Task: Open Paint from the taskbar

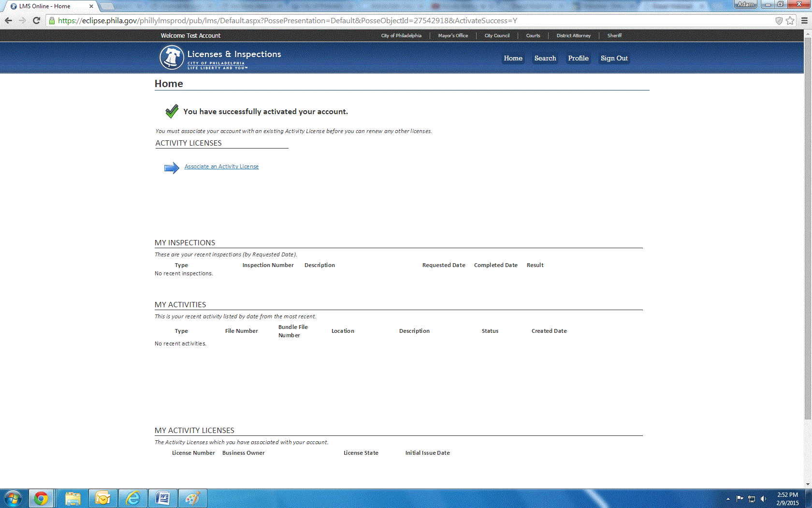Action: (x=192, y=498)
